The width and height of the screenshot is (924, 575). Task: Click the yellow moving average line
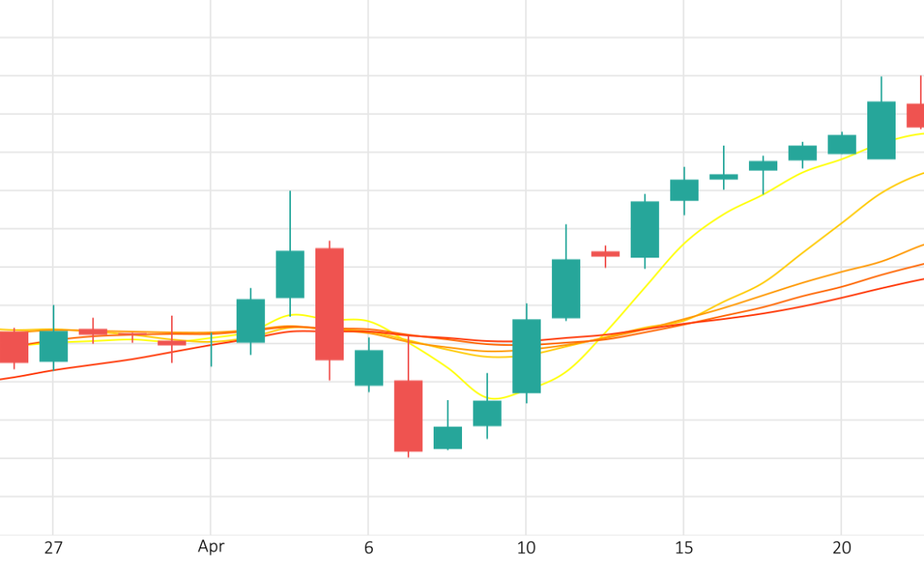[632, 298]
